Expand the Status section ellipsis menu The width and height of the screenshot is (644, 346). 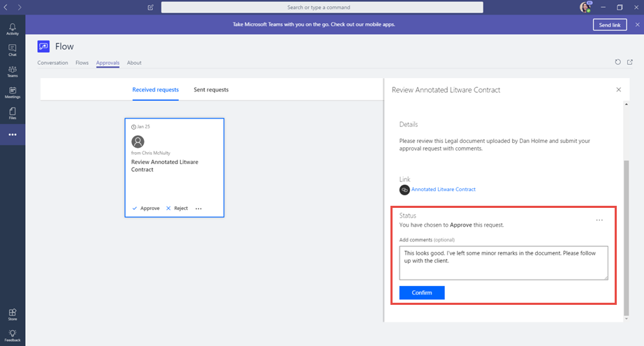(x=599, y=220)
